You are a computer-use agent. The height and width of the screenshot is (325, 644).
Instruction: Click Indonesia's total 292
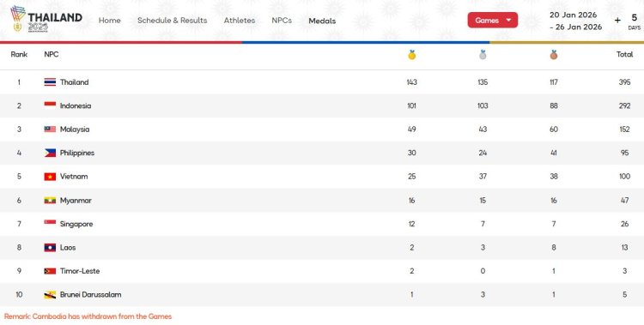(x=625, y=105)
